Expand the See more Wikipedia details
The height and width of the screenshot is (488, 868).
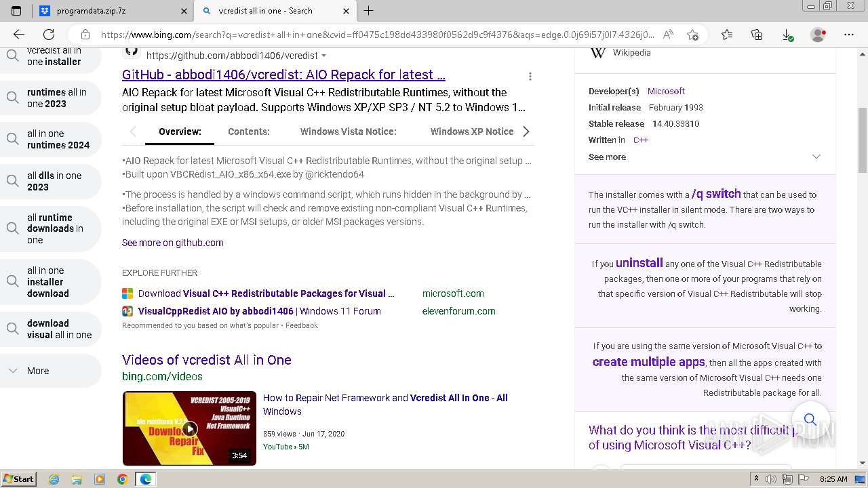click(705, 157)
